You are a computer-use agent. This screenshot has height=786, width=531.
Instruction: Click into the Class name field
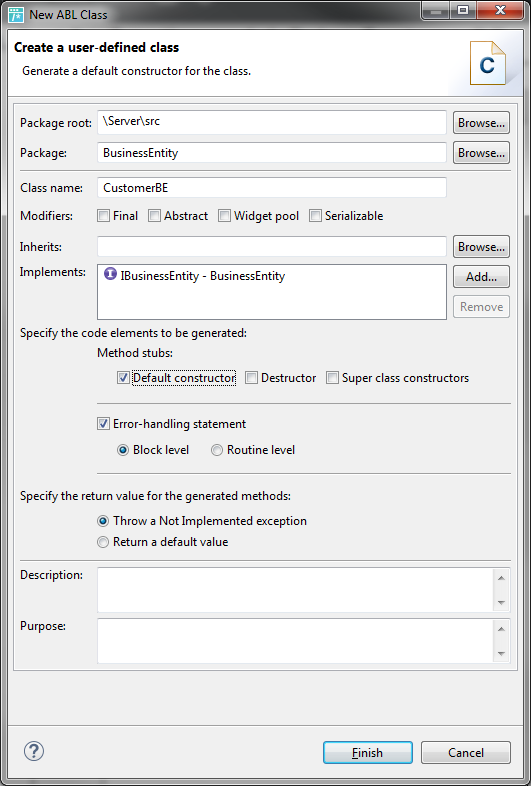272,187
